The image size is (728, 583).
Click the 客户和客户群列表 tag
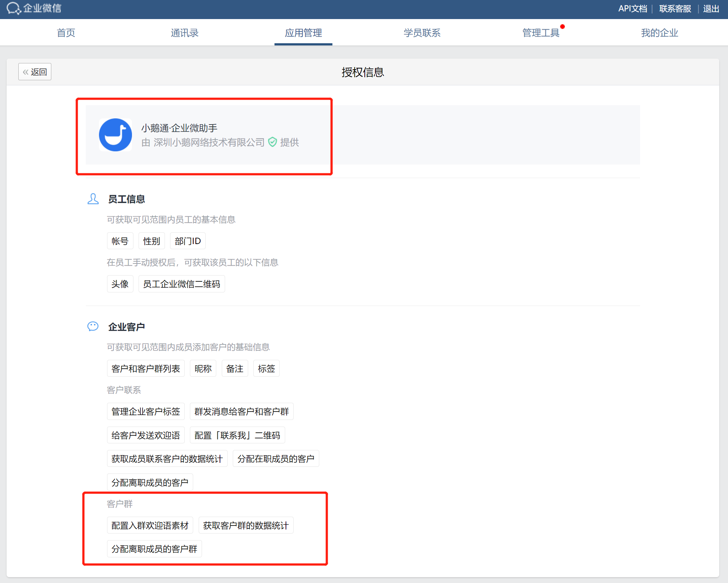[x=146, y=368]
